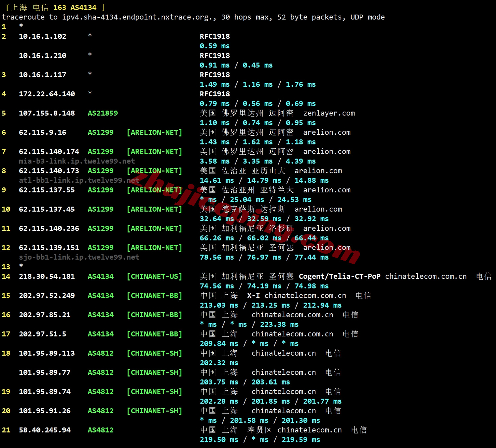Click IP address 202.97.52.249
Screen dimensions: 496x448
tap(47, 296)
